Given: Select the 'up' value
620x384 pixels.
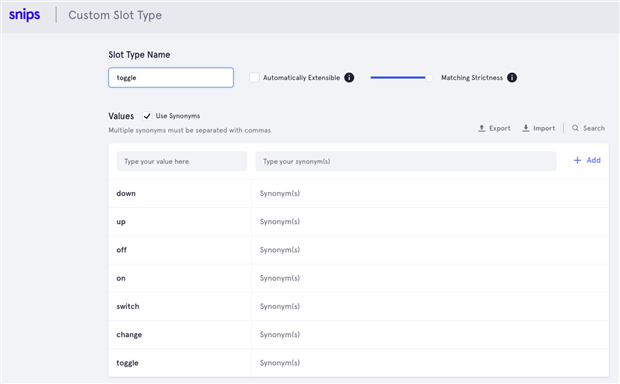Looking at the screenshot, I should (121, 222).
